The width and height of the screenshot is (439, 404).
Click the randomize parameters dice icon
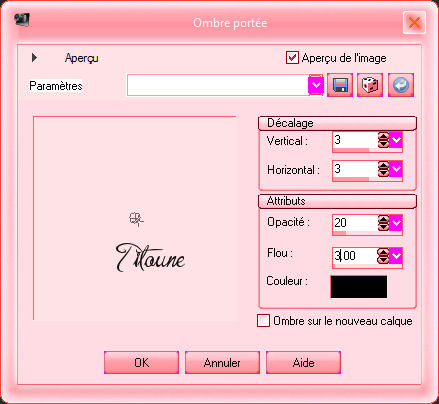click(x=370, y=85)
